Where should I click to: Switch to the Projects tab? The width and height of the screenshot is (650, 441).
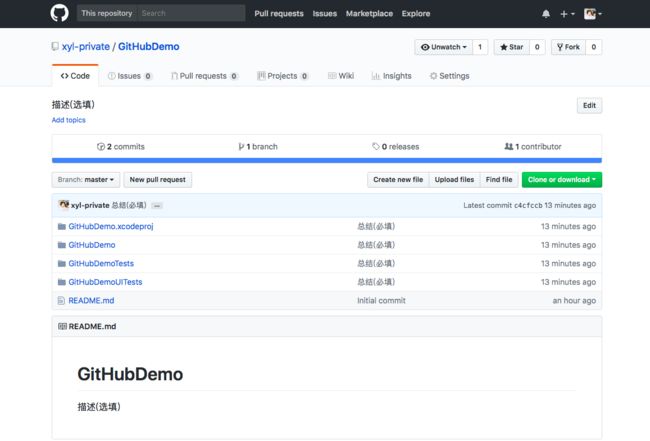click(282, 76)
